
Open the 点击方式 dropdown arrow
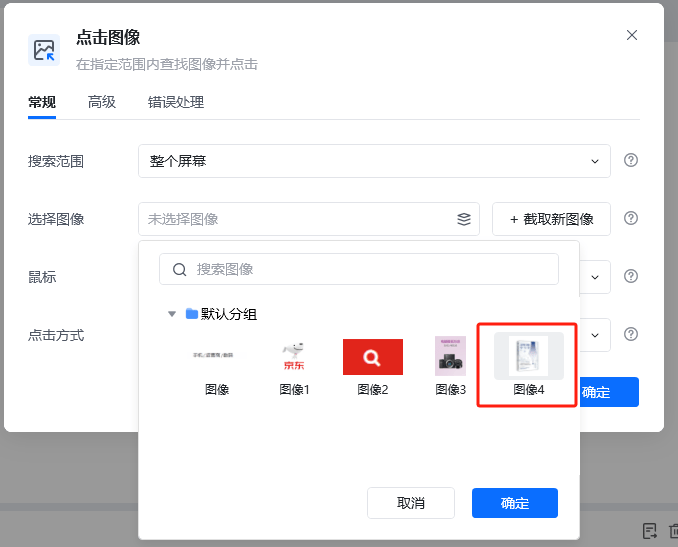point(595,335)
